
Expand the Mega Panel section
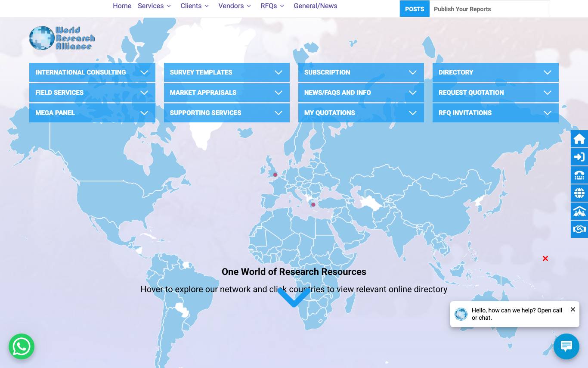coord(92,113)
